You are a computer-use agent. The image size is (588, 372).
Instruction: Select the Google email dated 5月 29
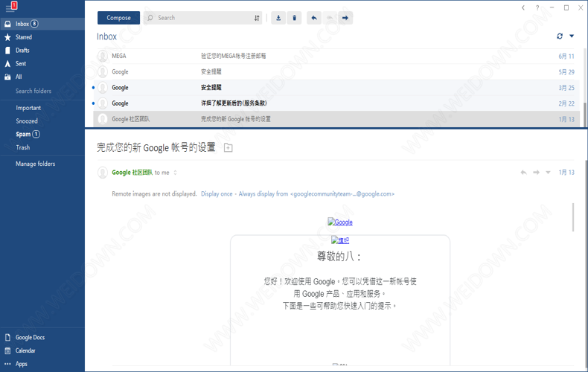point(336,71)
